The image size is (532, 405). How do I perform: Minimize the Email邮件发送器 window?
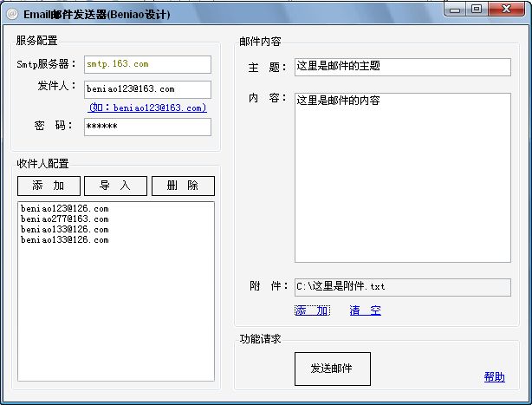[x=455, y=10]
